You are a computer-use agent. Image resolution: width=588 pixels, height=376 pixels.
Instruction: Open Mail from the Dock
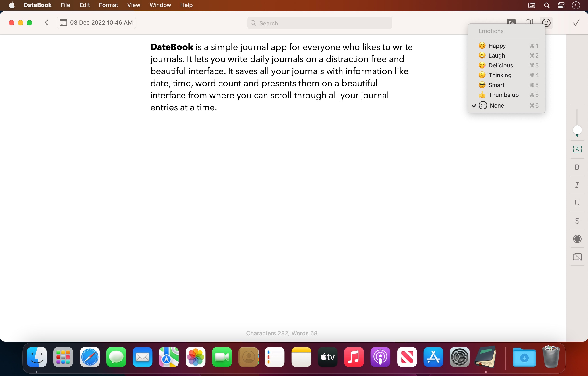tap(142, 357)
